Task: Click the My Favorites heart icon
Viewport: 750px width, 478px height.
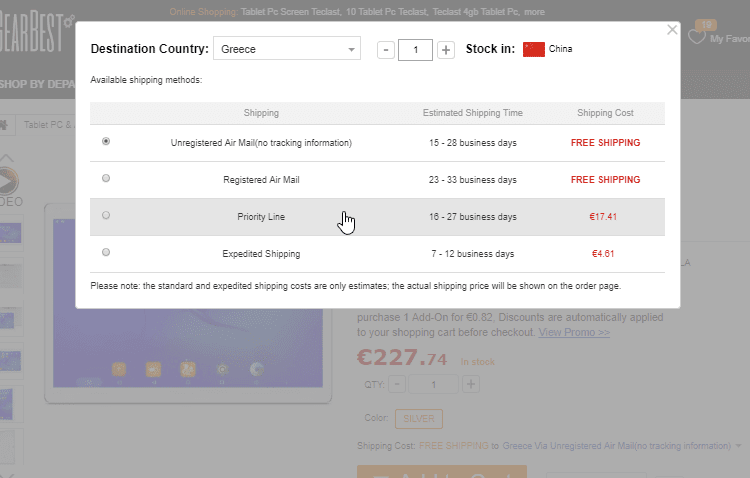Action: tap(697, 36)
